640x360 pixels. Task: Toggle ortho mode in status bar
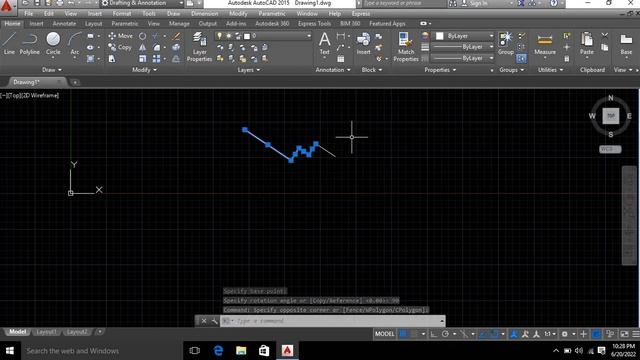point(433,334)
